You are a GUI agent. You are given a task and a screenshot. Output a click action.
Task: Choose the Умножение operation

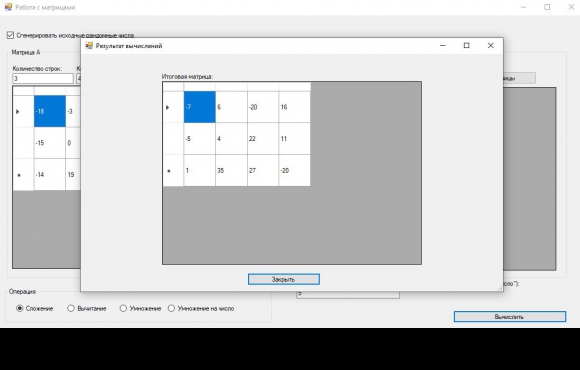point(123,308)
